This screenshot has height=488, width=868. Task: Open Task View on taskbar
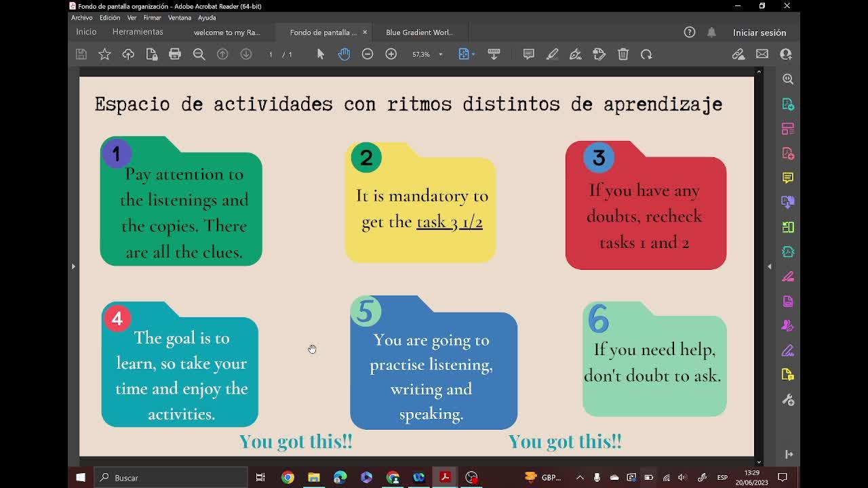point(260,478)
